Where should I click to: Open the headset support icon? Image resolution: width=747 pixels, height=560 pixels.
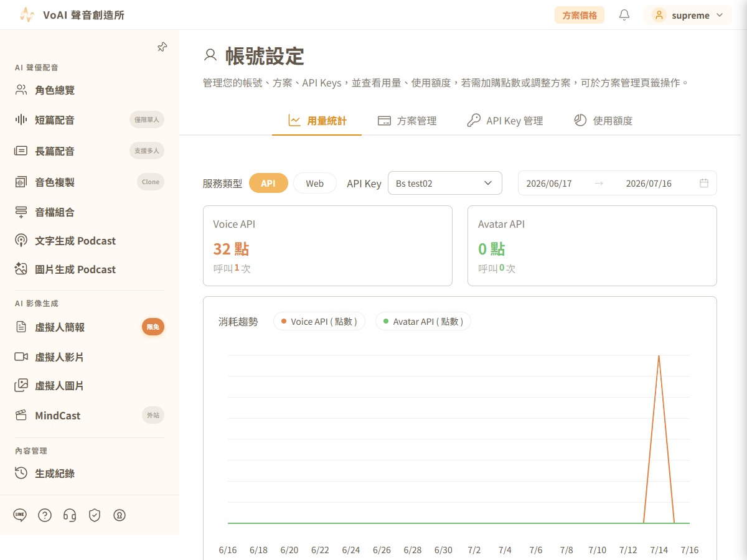tap(70, 515)
